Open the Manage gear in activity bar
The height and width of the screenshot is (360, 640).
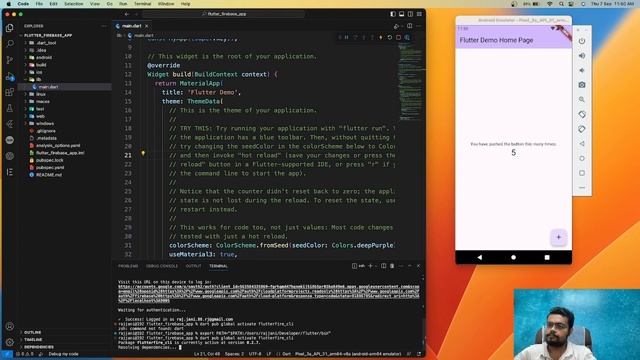point(10,342)
